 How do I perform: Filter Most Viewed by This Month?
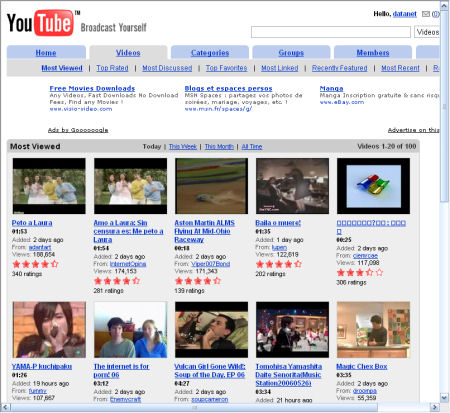coord(219,146)
